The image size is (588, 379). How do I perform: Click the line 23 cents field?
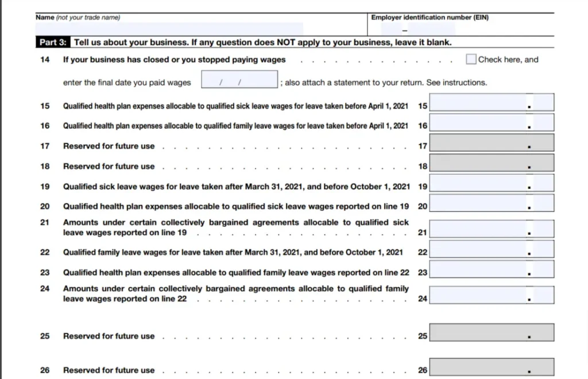pos(543,269)
